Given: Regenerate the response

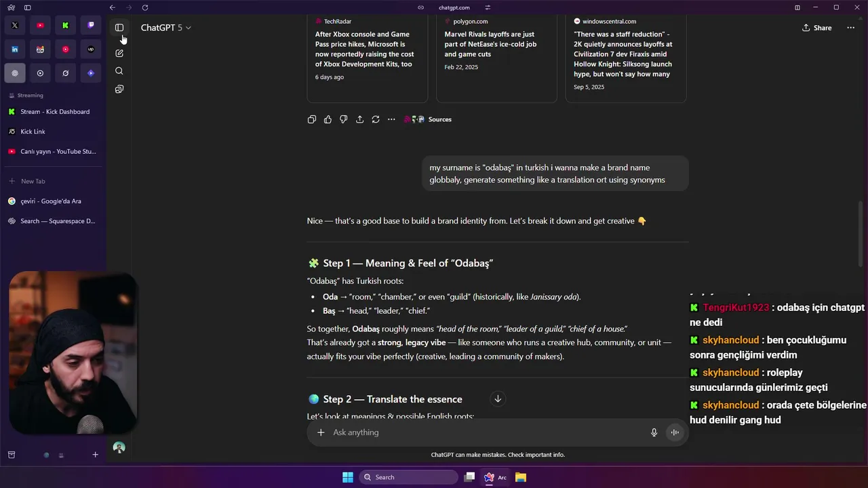Looking at the screenshot, I should (x=376, y=119).
